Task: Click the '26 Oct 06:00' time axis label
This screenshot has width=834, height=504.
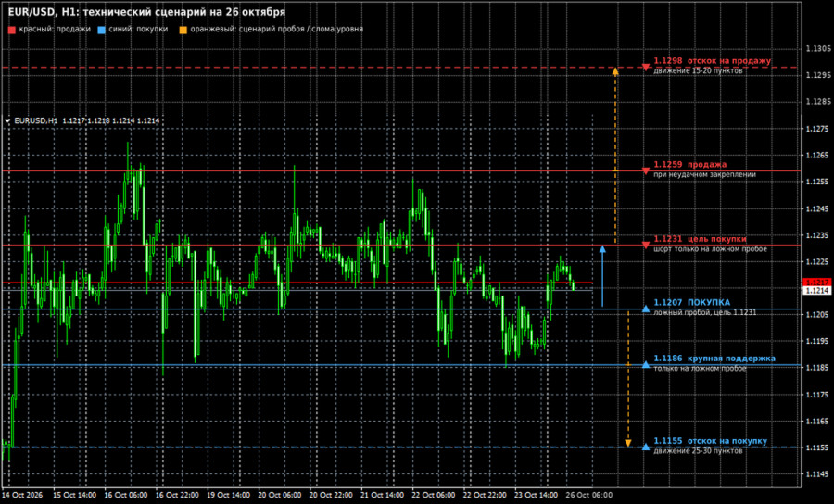Action: 588,495
